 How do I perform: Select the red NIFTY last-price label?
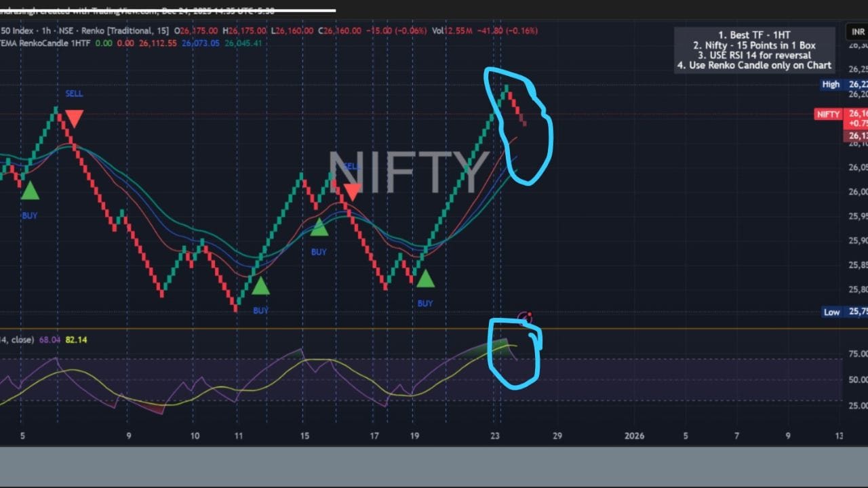pos(828,115)
